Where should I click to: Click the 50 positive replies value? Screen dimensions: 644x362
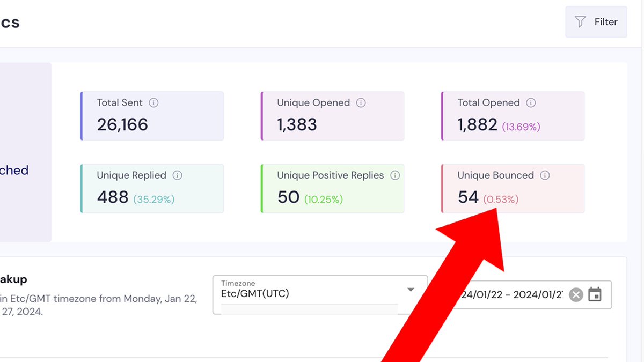[x=288, y=197]
